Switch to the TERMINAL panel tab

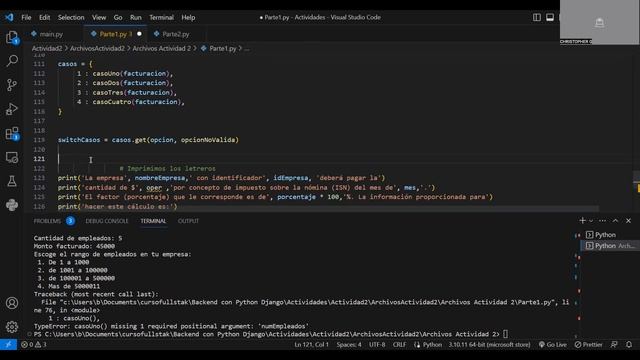[x=153, y=221]
